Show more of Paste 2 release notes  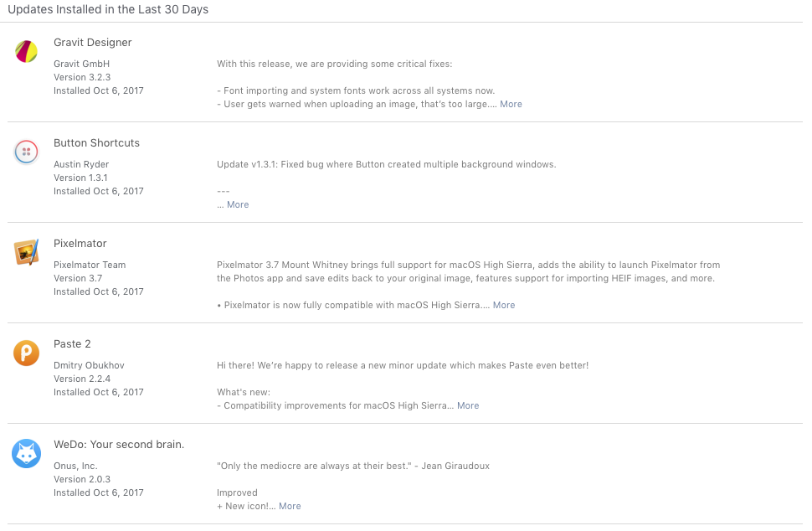468,405
